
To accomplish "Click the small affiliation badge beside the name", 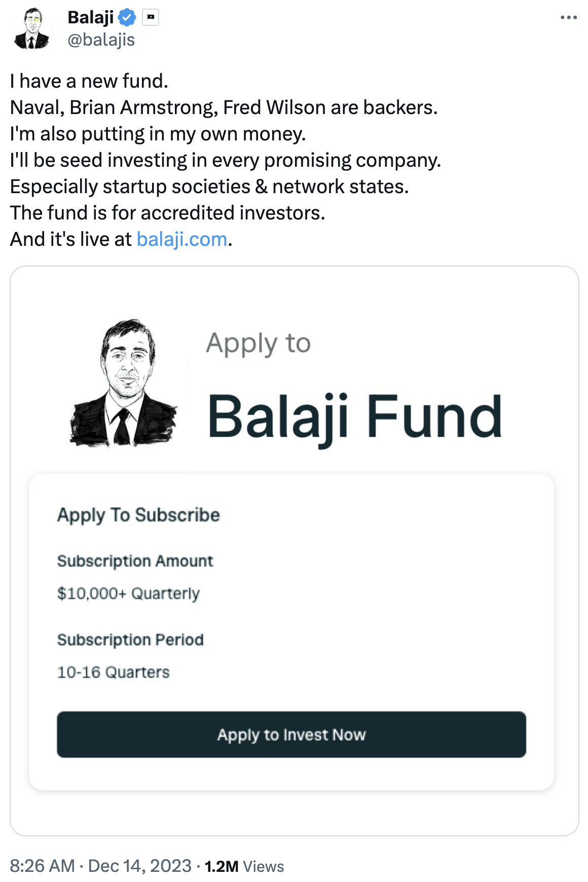I will point(151,18).
